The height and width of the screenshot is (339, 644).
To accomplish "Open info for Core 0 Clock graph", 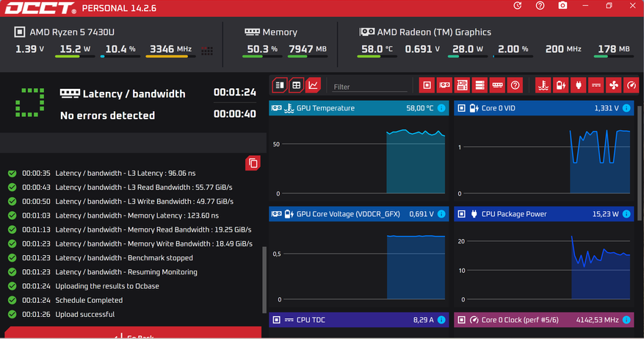I will (x=626, y=320).
